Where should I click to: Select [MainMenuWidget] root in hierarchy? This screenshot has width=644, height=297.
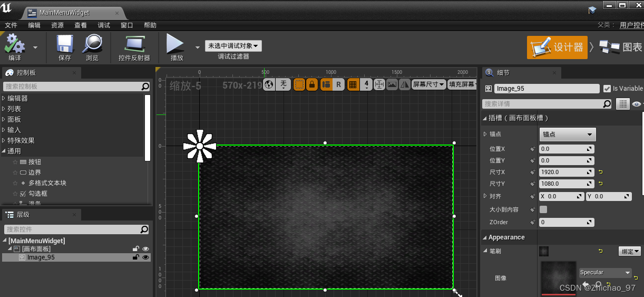tap(37, 241)
